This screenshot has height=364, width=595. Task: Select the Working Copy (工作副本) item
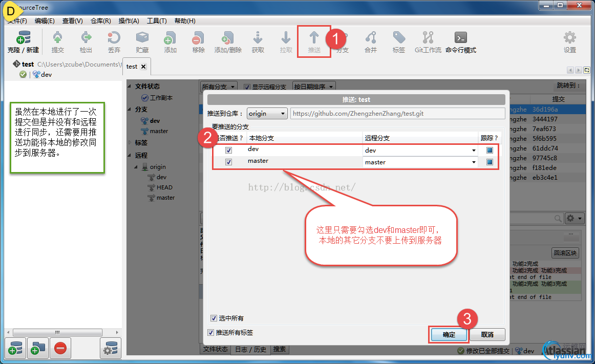[x=157, y=98]
